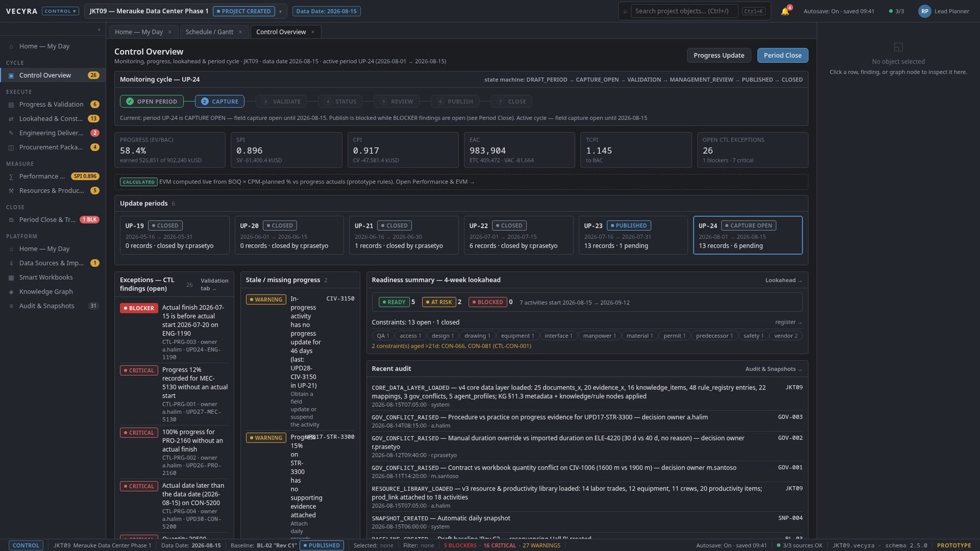Open the notifications bell
The width and height of the screenshot is (980, 551).
click(x=785, y=11)
